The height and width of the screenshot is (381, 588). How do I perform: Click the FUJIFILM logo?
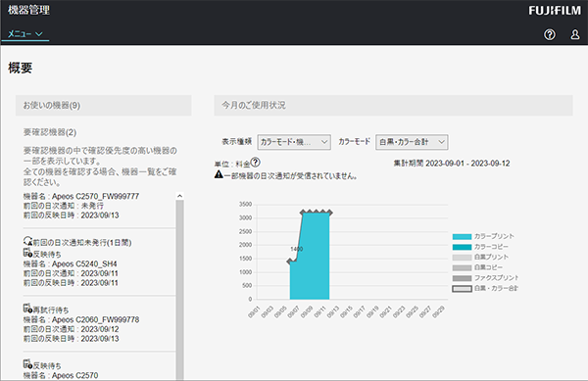tap(555, 11)
